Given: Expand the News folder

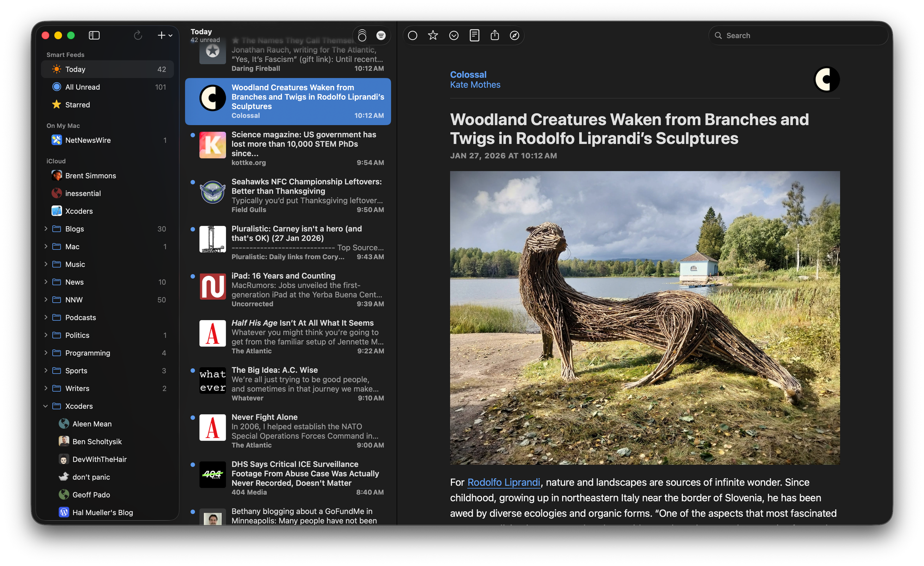Looking at the screenshot, I should [46, 282].
